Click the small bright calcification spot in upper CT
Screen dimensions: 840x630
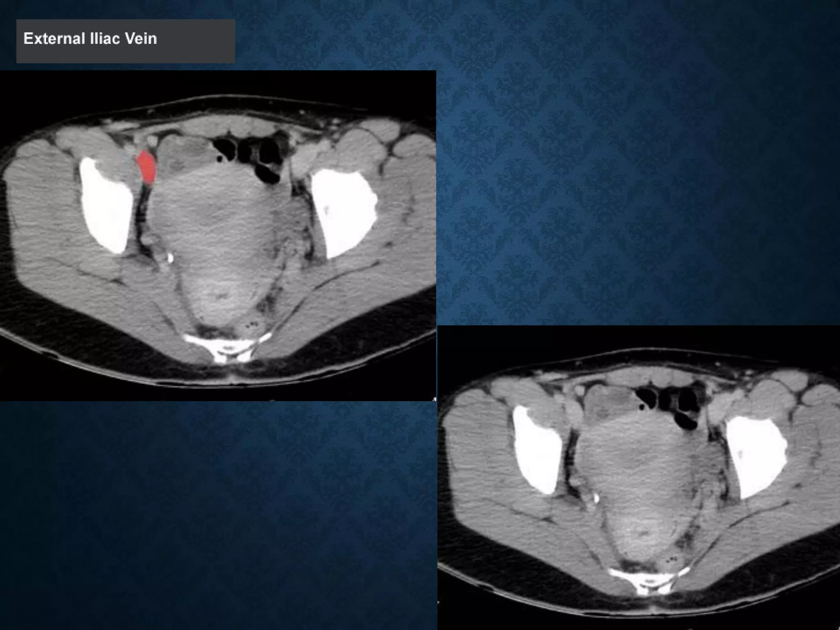click(171, 258)
